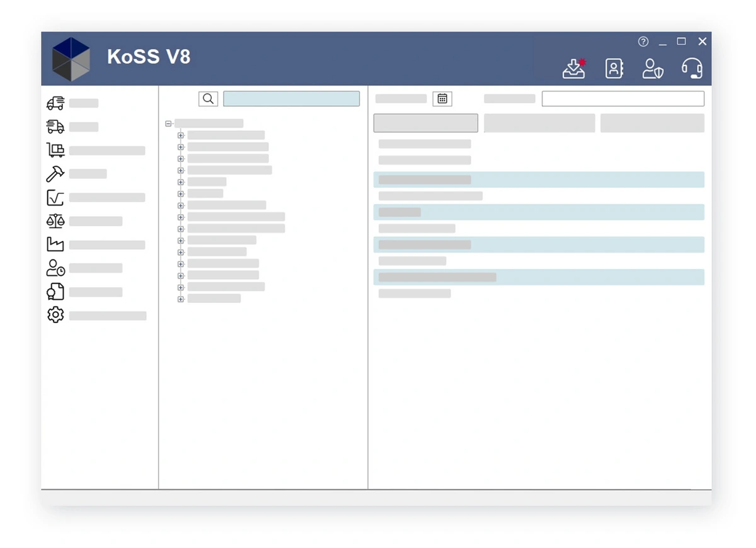Viewport: 756px width, 548px height.
Task: Click the hammer tools icon
Action: [x=55, y=174]
